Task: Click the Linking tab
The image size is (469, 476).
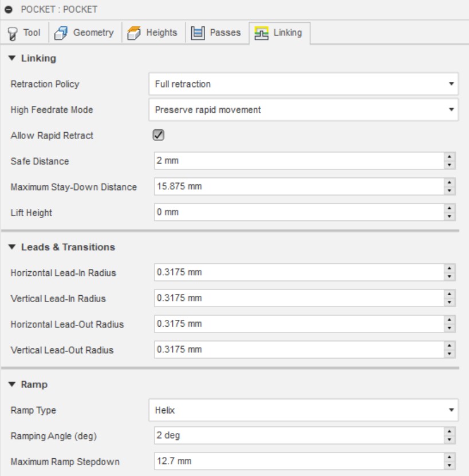Action: 279,33
